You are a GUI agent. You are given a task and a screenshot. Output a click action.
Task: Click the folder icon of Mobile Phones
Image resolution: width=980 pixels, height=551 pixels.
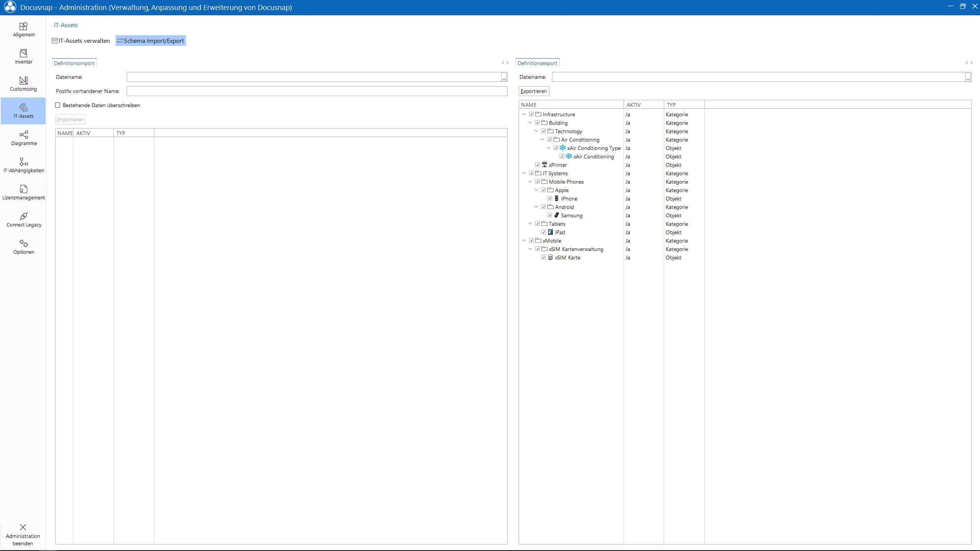pos(544,181)
